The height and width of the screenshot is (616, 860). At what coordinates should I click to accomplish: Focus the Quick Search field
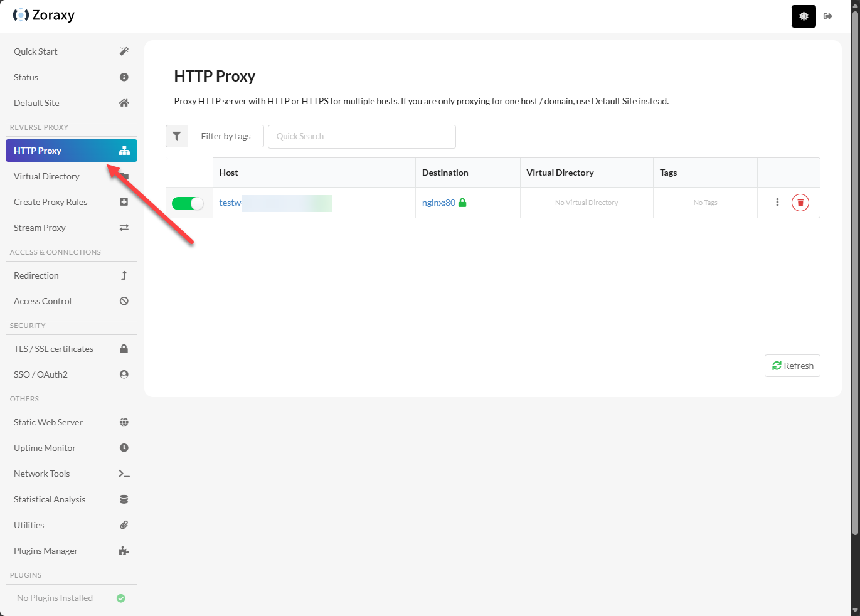[362, 136]
